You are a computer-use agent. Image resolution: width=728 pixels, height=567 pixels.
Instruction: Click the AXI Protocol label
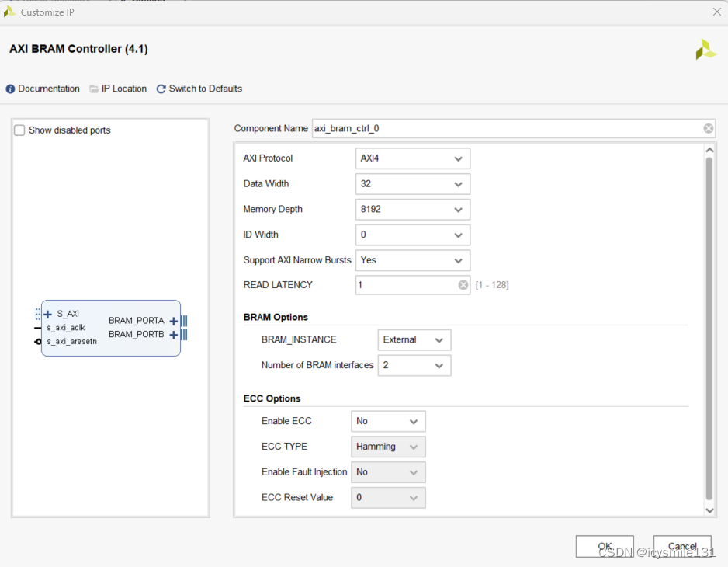pyautogui.click(x=268, y=158)
